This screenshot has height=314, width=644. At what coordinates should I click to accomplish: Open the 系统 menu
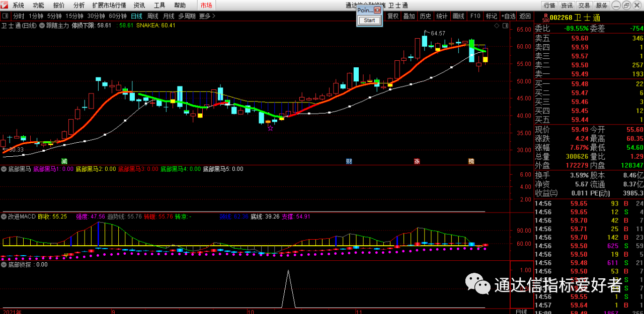(18, 6)
